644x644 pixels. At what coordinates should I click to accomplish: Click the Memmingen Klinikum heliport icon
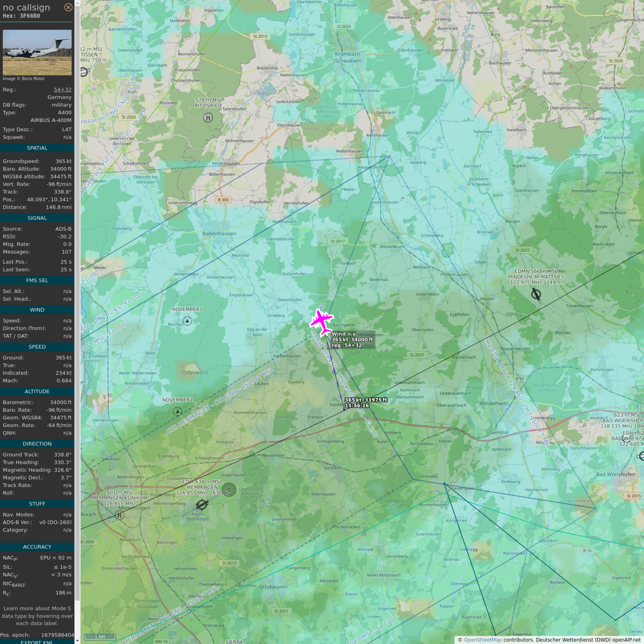[119, 515]
